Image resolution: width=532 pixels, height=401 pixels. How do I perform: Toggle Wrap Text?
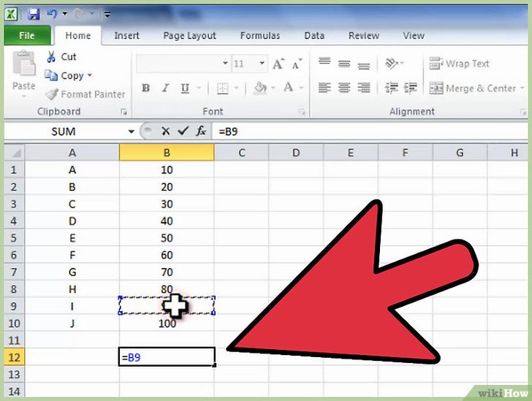[x=459, y=64]
